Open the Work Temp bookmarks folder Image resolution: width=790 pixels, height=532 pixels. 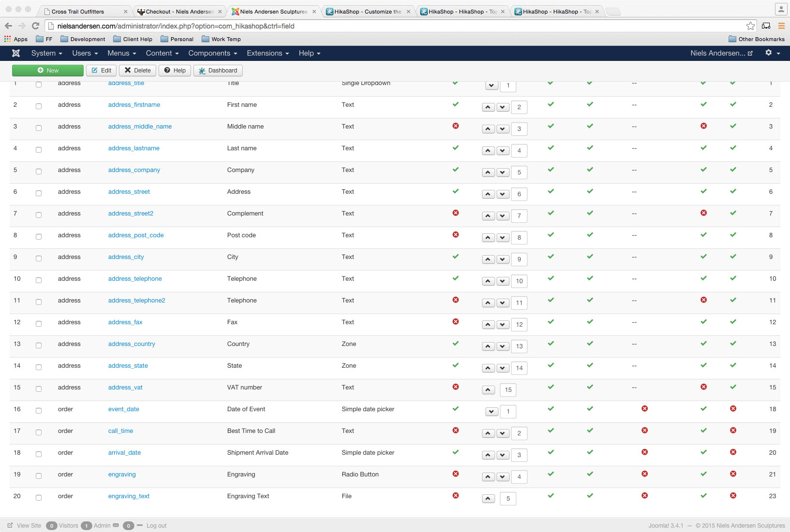click(221, 39)
